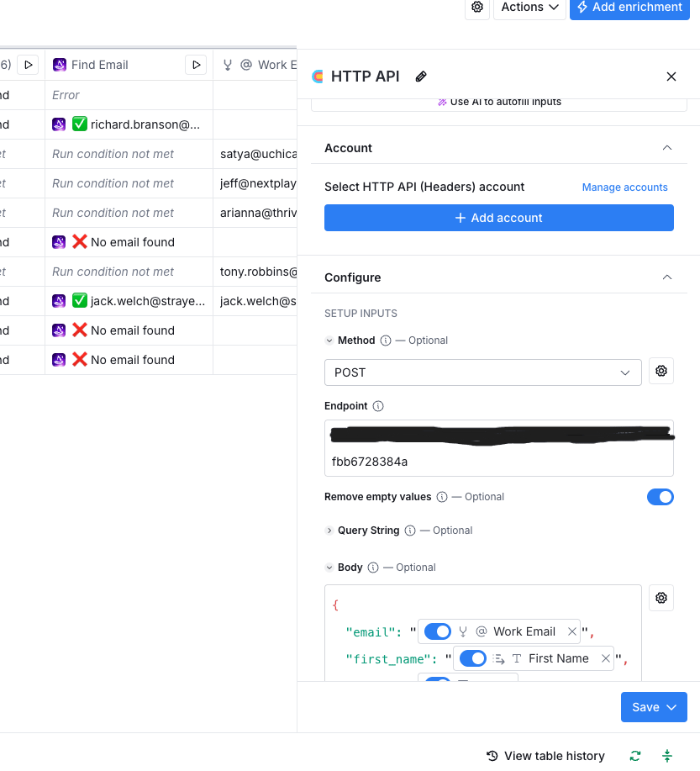
Task: Open View table history
Action: click(x=545, y=756)
